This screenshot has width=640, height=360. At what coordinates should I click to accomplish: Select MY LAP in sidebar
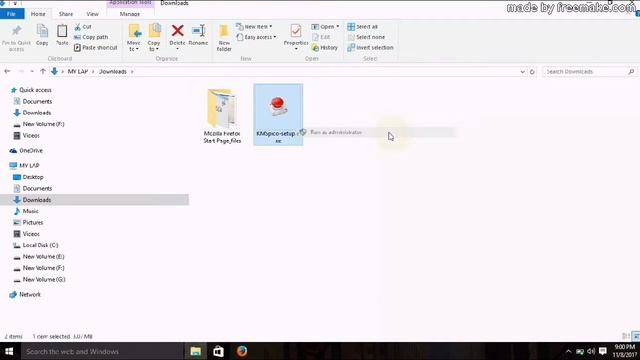point(29,165)
